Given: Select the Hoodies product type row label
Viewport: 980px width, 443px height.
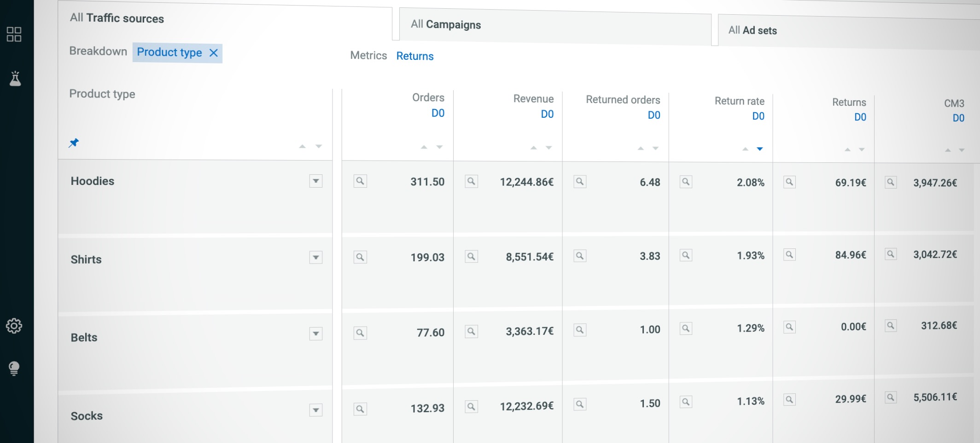Looking at the screenshot, I should [93, 181].
